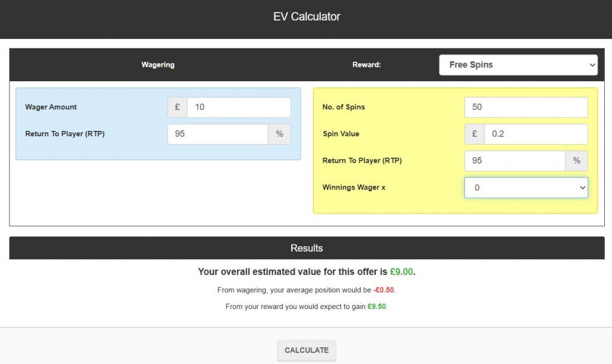Click the Wager Amount label
The image size is (612, 364).
[x=51, y=107]
